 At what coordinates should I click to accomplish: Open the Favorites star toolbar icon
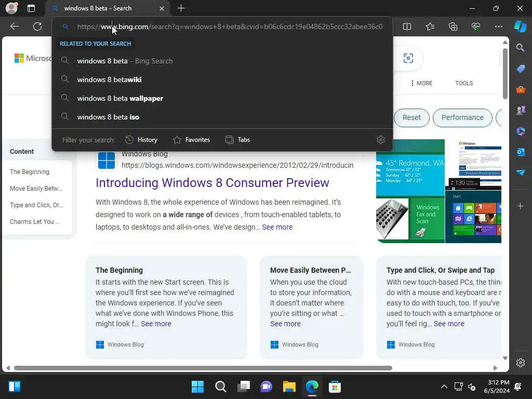[430, 26]
